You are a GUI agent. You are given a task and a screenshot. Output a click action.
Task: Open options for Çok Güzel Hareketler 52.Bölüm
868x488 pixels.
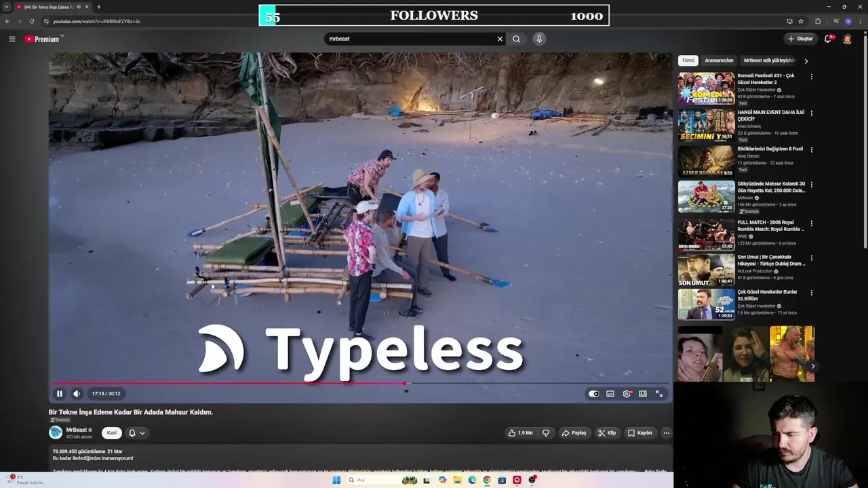812,293
